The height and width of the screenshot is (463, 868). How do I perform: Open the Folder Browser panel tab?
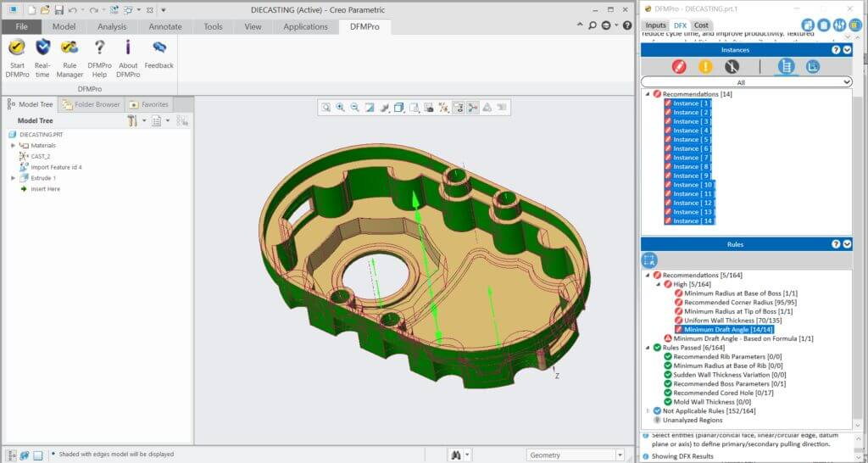92,104
